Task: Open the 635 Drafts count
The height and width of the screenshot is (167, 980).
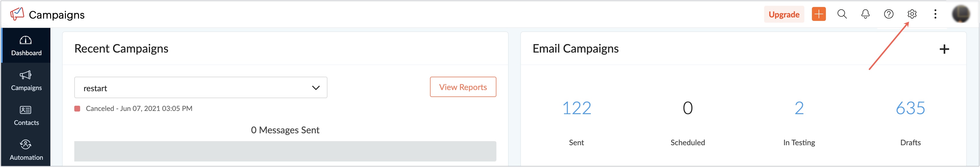Action: pos(910,108)
